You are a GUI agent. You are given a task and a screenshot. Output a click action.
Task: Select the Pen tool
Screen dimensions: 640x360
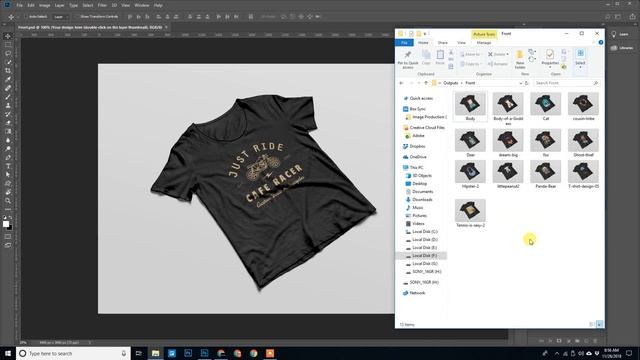[x=8, y=157]
